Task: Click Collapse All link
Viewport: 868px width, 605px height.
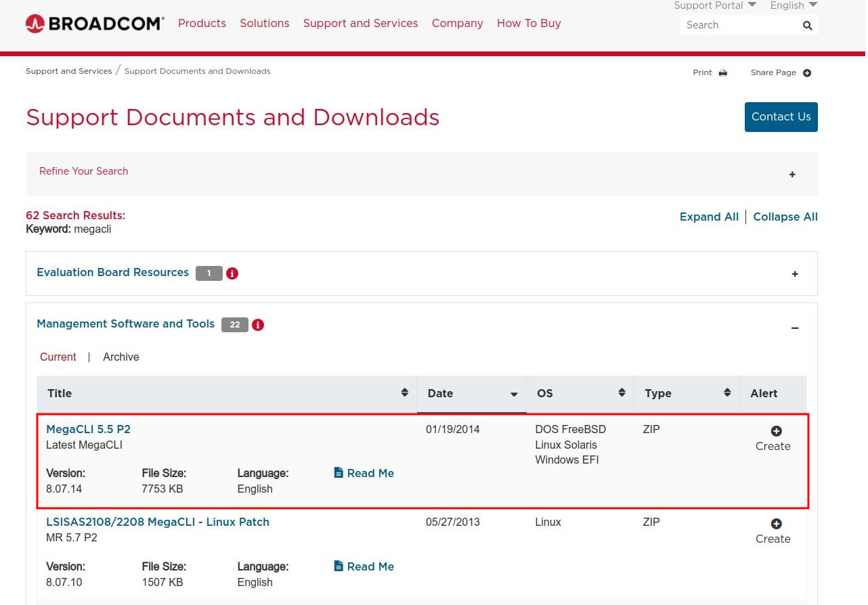Action: 785,217
